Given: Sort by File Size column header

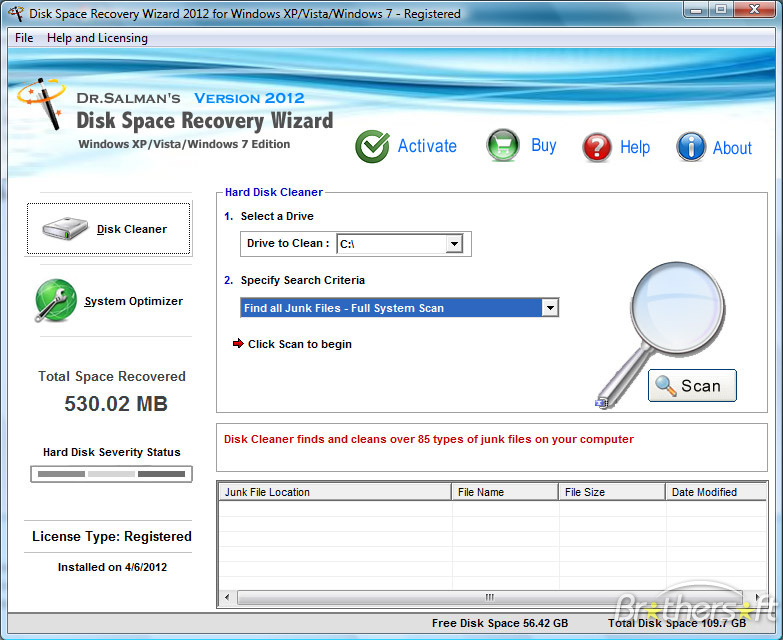Looking at the screenshot, I should pyautogui.click(x=612, y=492).
